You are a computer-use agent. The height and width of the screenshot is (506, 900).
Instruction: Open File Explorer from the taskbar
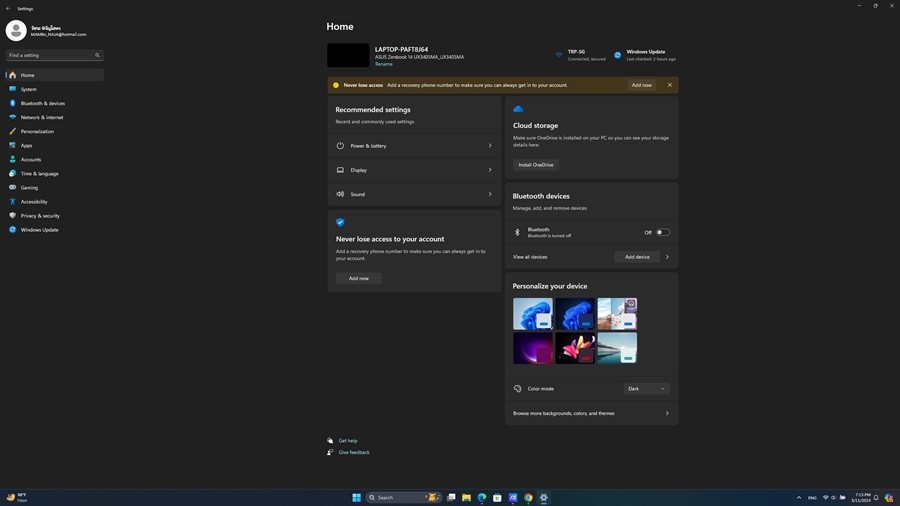pos(466,497)
